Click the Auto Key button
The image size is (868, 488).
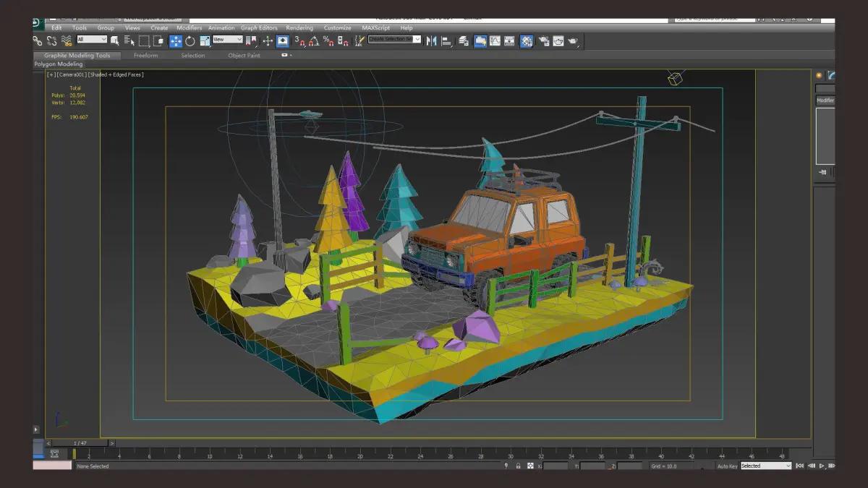click(x=727, y=466)
